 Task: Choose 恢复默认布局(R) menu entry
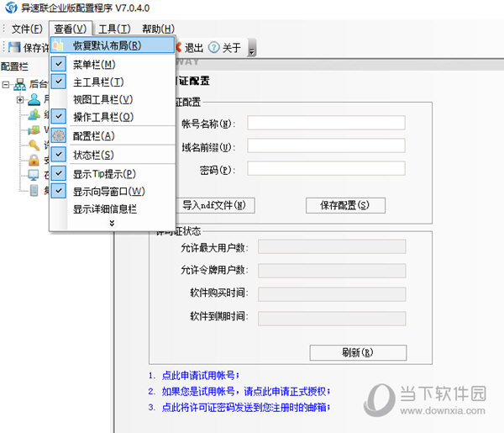[113, 45]
